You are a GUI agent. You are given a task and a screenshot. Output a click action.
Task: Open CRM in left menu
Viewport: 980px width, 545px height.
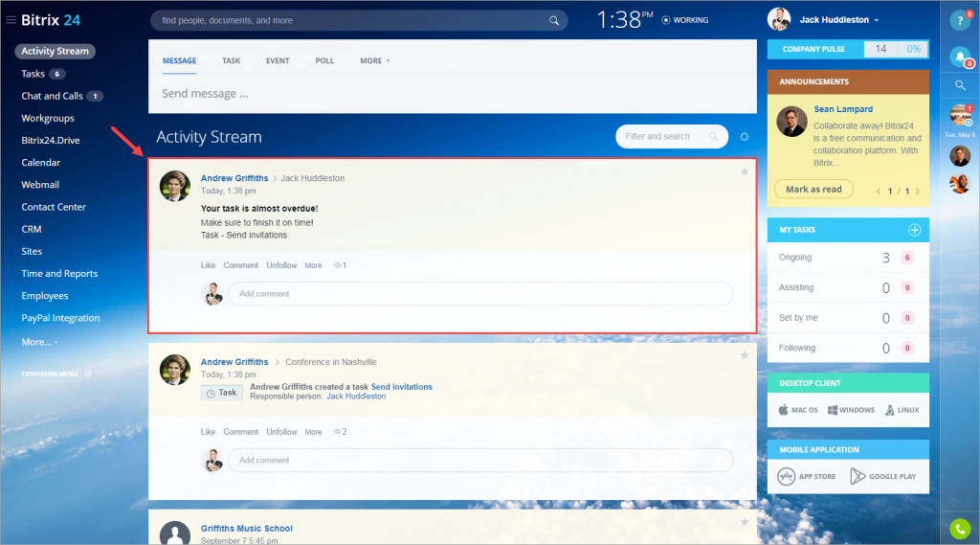pos(32,229)
